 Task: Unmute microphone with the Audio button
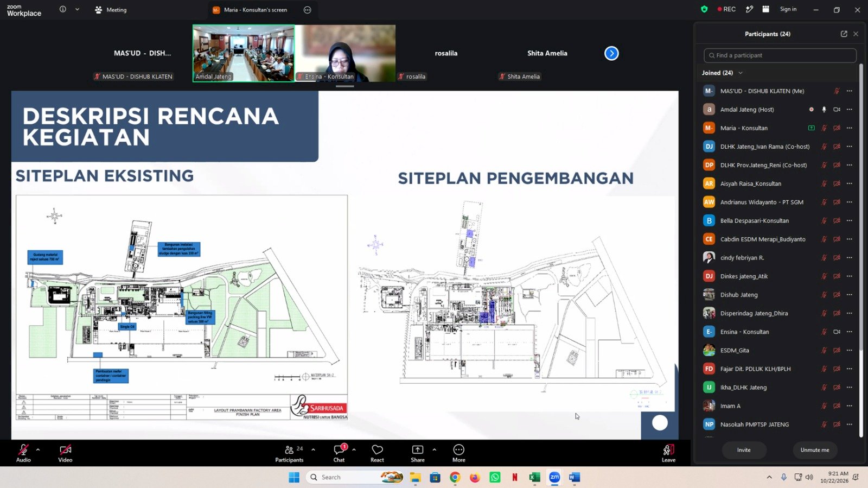[23, 453]
